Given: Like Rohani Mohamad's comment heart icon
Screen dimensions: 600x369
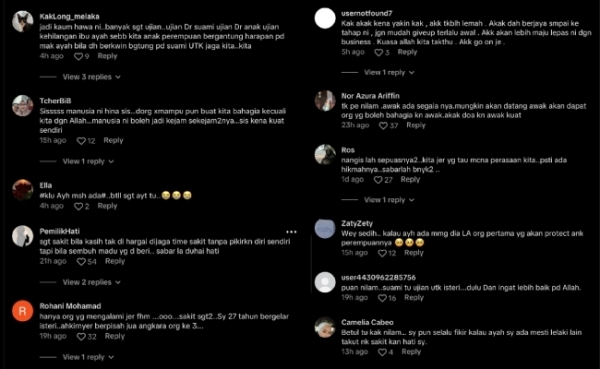Looking at the screenshot, I should click(81, 336).
